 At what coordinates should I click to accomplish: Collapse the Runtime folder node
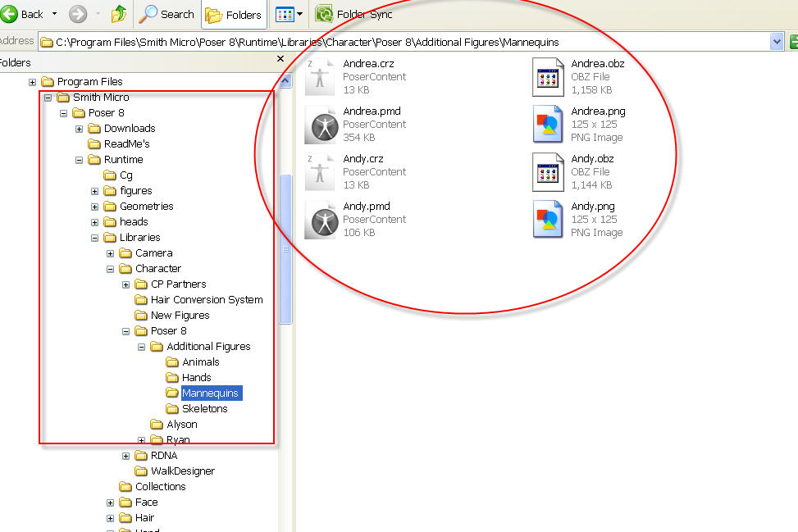tap(79, 160)
